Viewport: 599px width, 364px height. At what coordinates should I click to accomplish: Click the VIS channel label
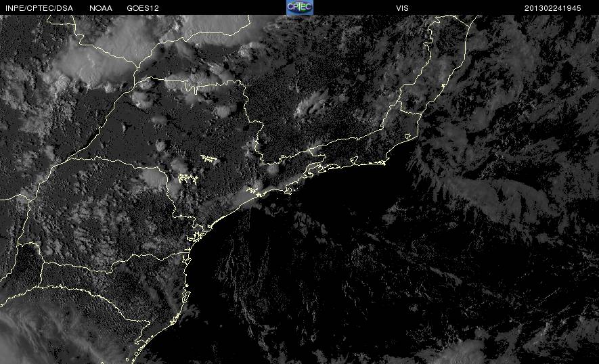402,8
